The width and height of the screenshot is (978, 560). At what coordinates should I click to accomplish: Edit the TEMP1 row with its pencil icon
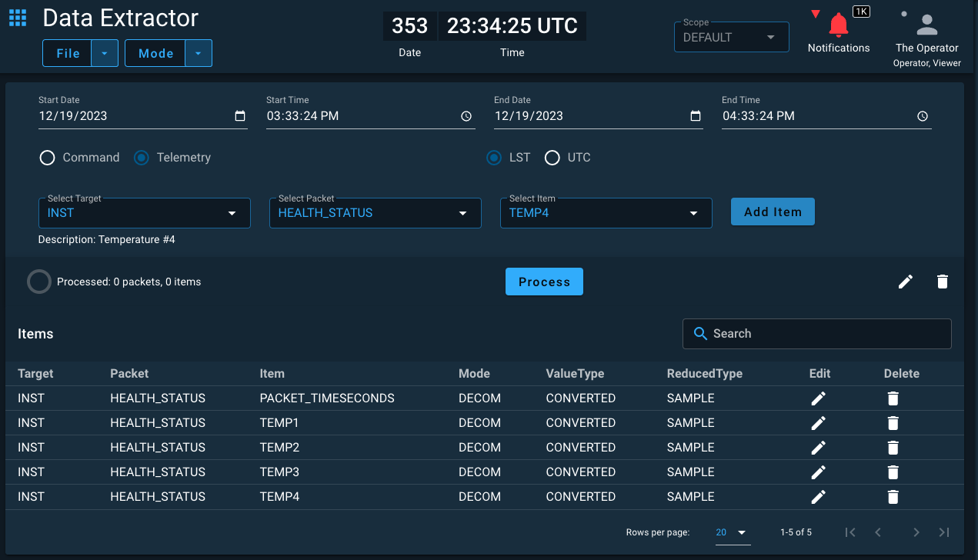(x=819, y=423)
